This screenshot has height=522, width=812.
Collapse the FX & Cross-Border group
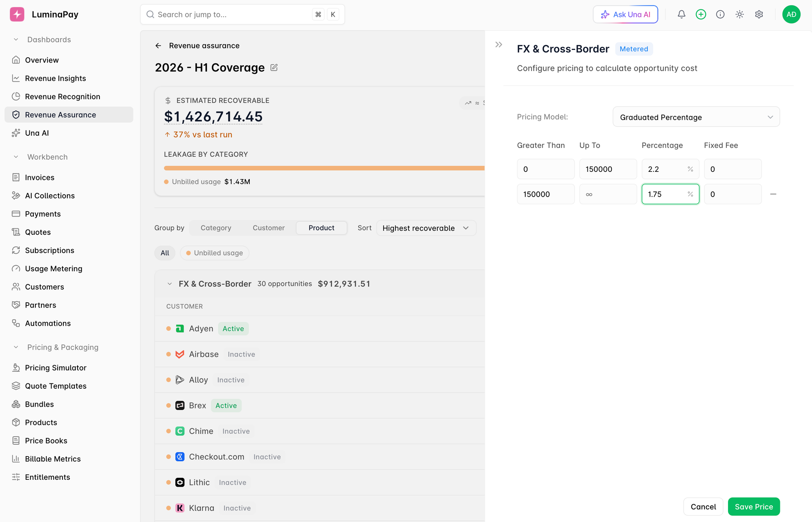point(170,284)
